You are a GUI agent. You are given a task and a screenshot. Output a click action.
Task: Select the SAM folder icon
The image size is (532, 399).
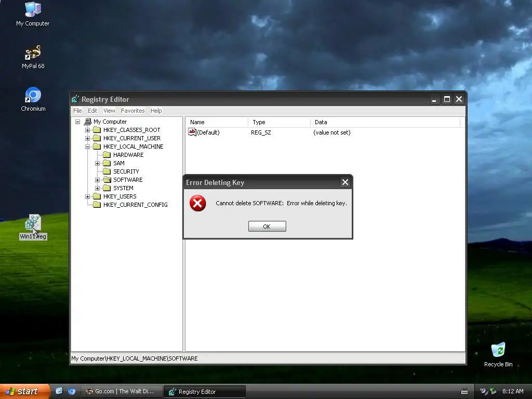pos(107,163)
